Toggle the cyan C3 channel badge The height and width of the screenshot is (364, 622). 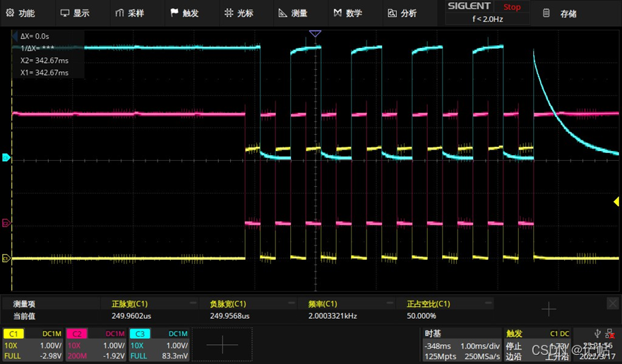pyautogui.click(x=140, y=334)
